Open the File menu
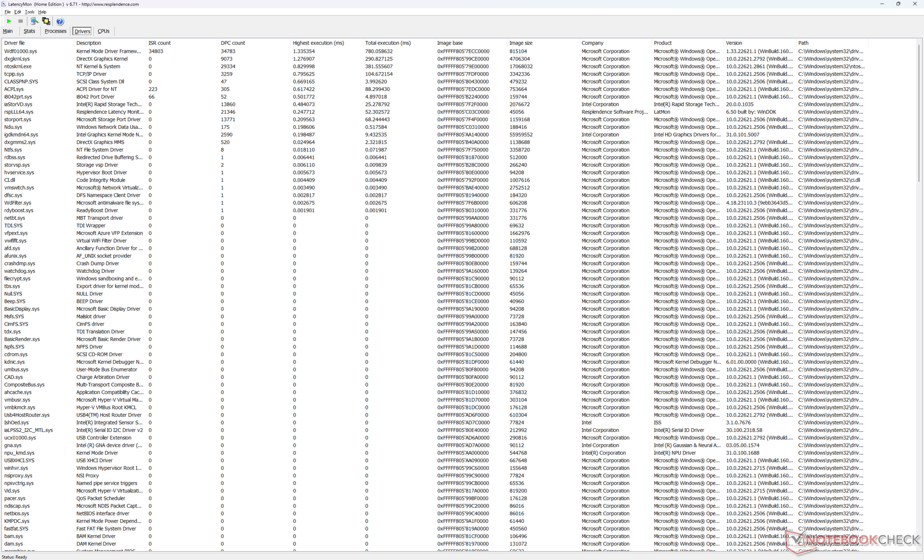The height and width of the screenshot is (560, 924). (7, 12)
